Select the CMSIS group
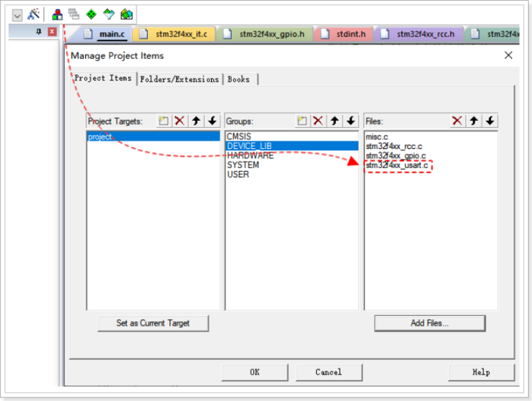Image resolution: width=532 pixels, height=401 pixels. point(292,136)
